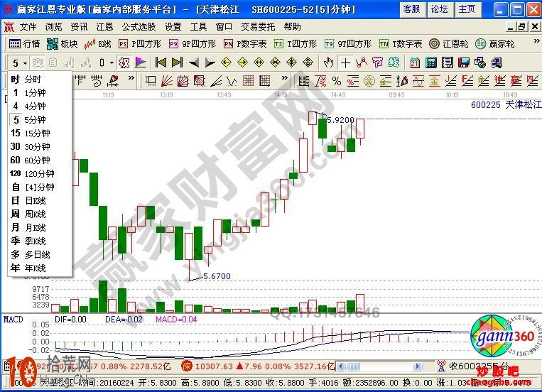Open the calculator tool
The image size is (542, 392).
pyautogui.click(x=430, y=62)
